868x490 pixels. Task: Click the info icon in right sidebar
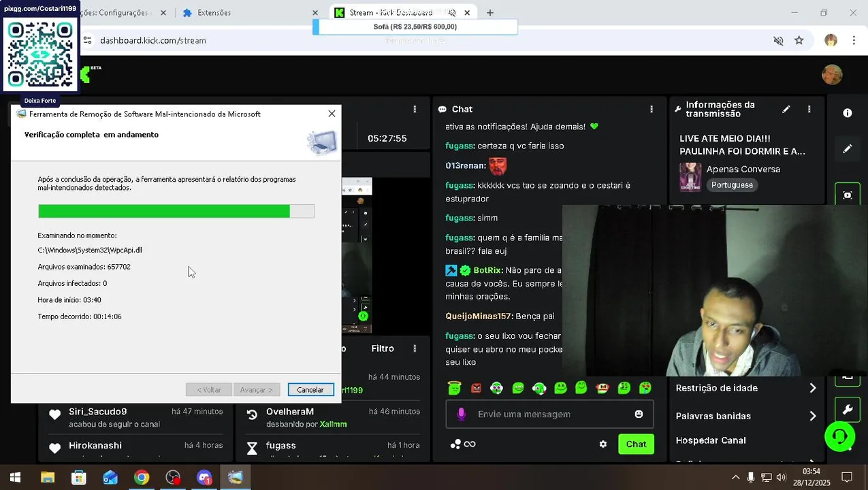coord(848,113)
